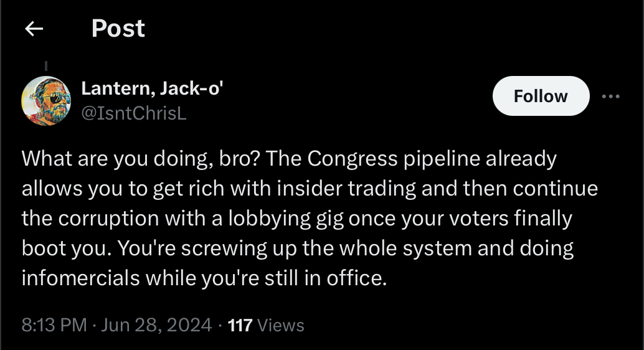Follow the Lantern, Jack-o' account
This screenshot has height=350, width=644.
click(x=541, y=96)
